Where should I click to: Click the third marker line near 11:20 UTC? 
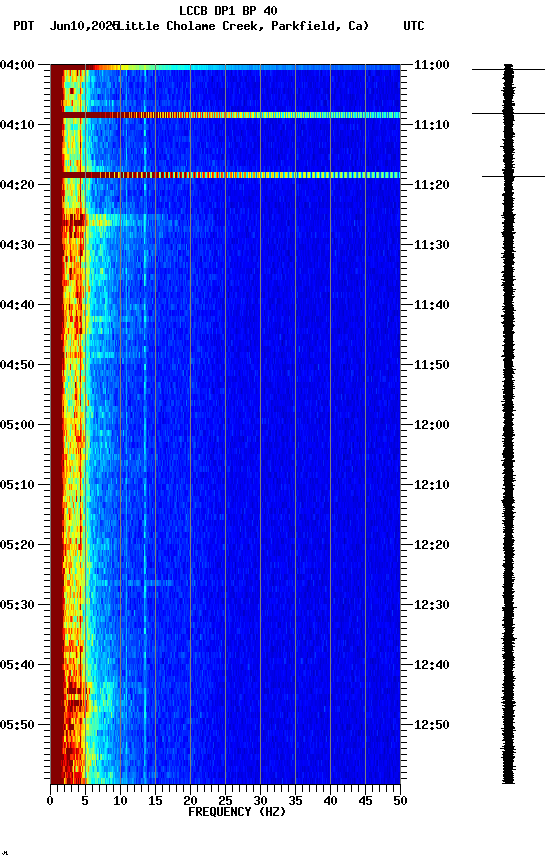(513, 176)
